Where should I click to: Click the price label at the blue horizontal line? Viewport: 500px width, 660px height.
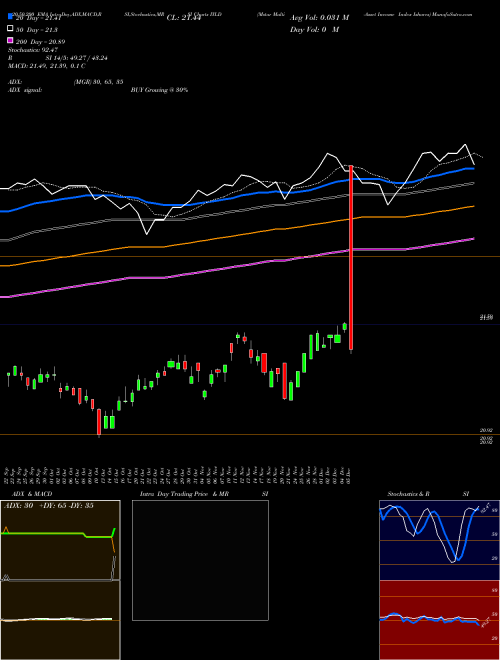click(486, 317)
